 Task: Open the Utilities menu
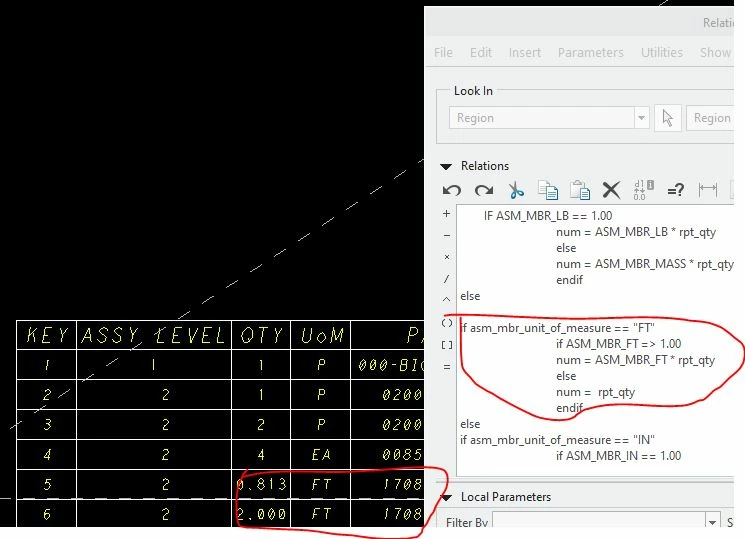662,52
